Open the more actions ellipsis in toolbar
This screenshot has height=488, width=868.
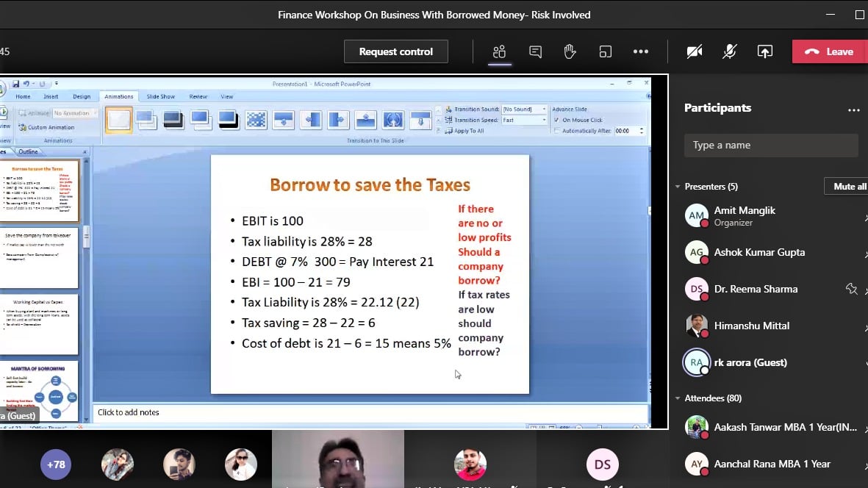(640, 51)
